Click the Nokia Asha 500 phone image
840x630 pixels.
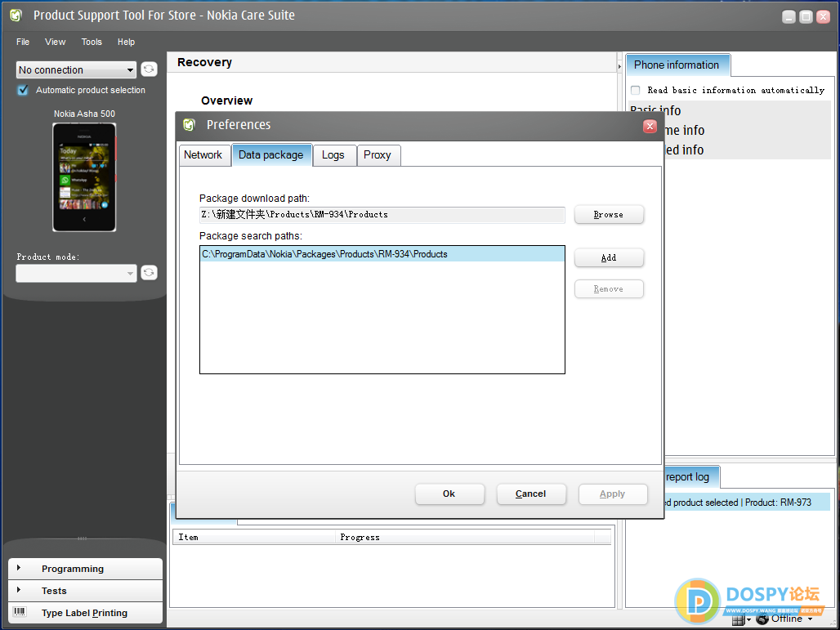[x=84, y=176]
